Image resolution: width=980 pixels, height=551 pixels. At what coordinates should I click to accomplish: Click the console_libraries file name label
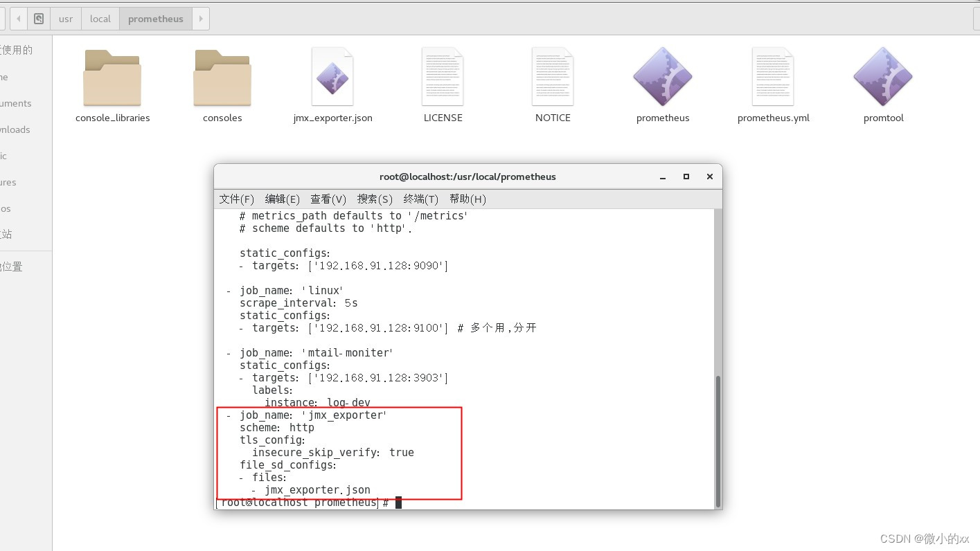(113, 118)
